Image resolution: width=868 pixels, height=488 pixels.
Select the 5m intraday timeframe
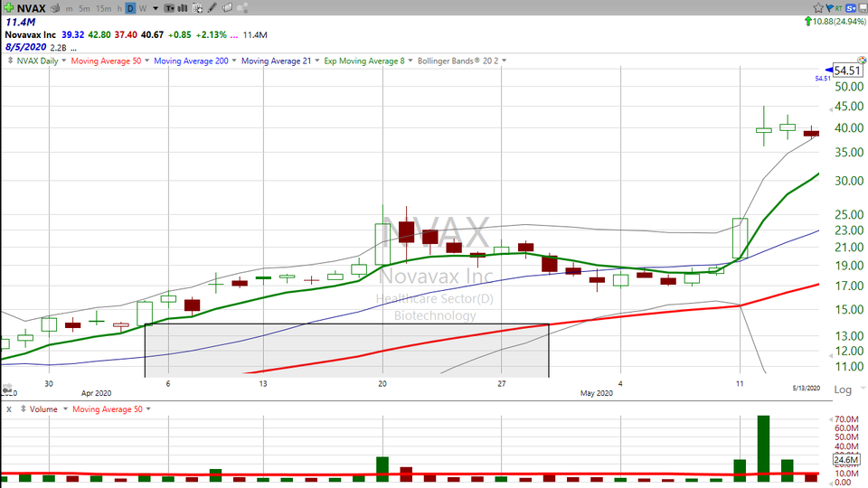pos(84,8)
